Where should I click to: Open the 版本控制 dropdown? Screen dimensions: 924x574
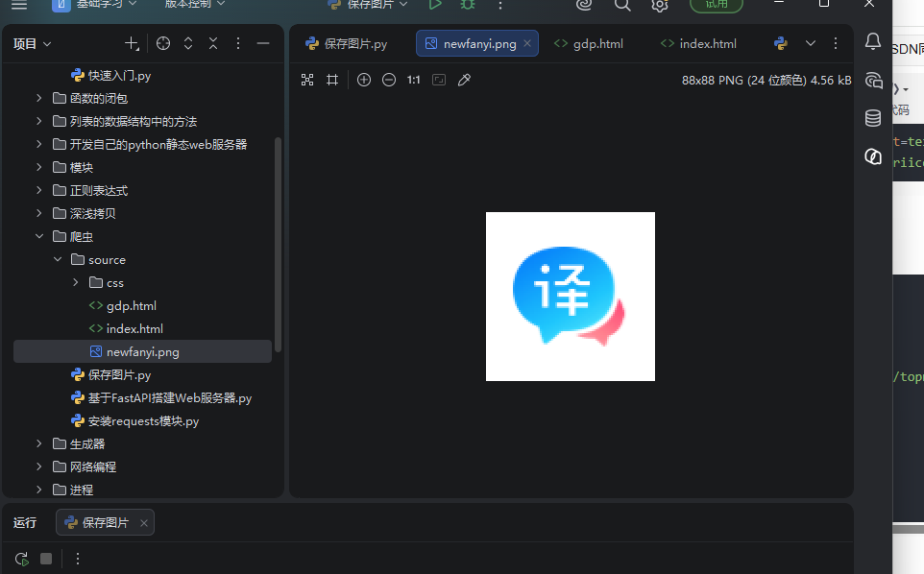pos(194,5)
